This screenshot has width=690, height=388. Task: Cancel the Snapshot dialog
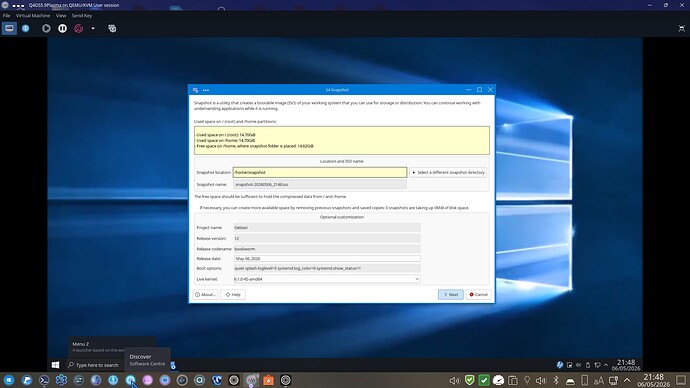478,294
